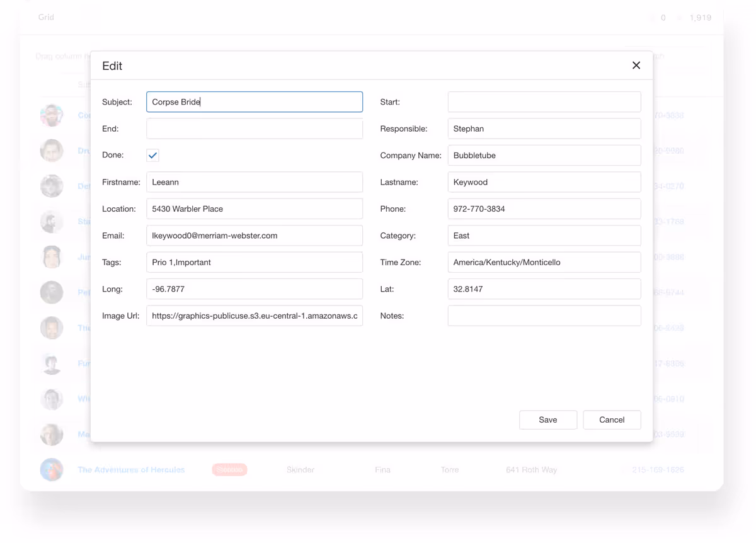Click the Lat field 32.8147
Screen dimensions: 756x543
tap(544, 289)
